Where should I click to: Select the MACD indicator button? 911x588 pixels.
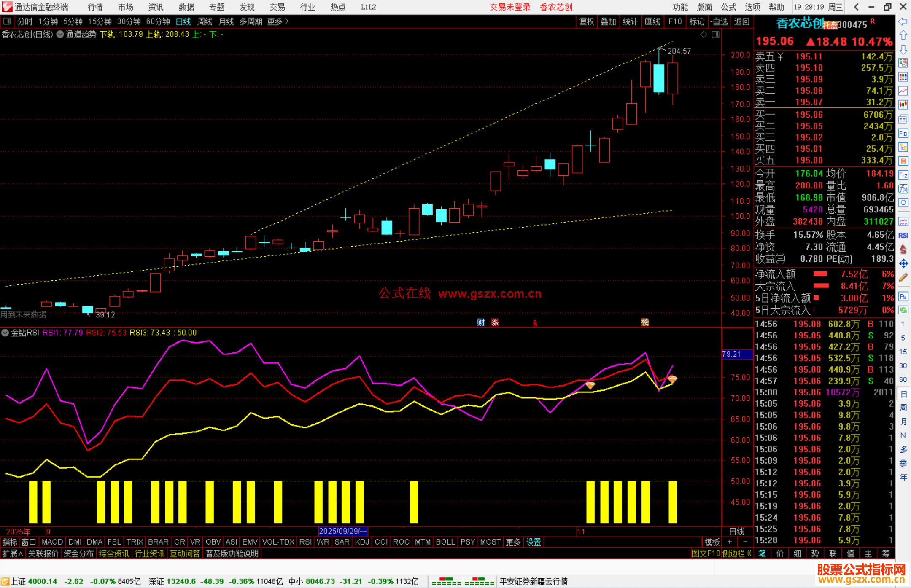click(x=52, y=542)
